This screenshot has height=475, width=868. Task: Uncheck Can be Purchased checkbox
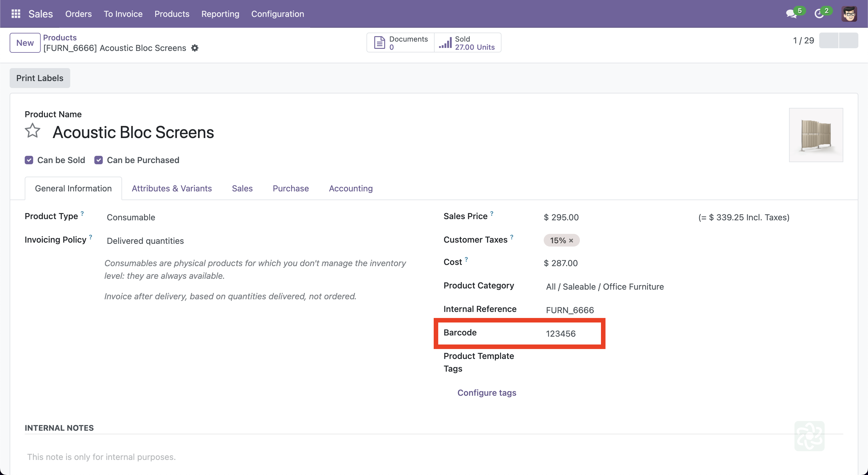(x=98, y=160)
